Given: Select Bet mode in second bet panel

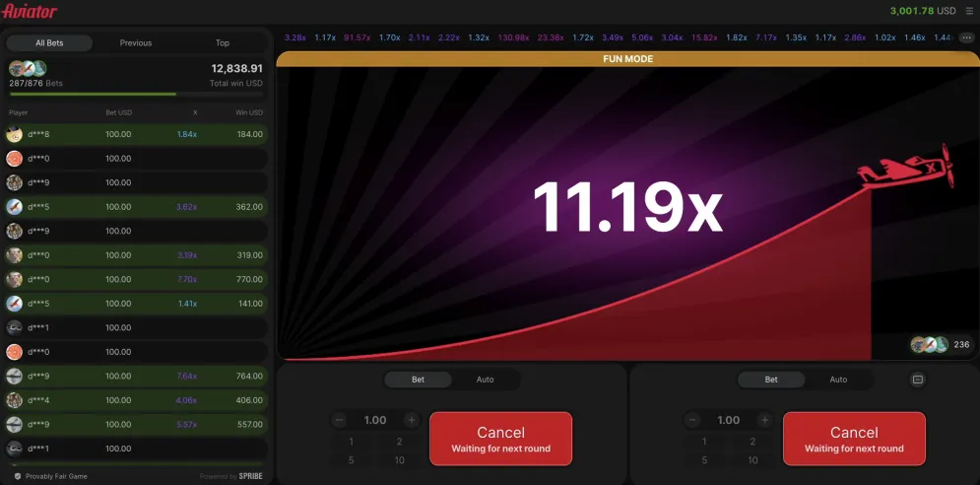Looking at the screenshot, I should pos(771,380).
